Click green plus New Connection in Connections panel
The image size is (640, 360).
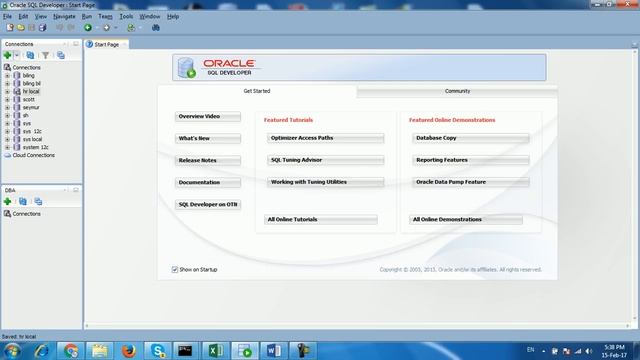(7, 55)
